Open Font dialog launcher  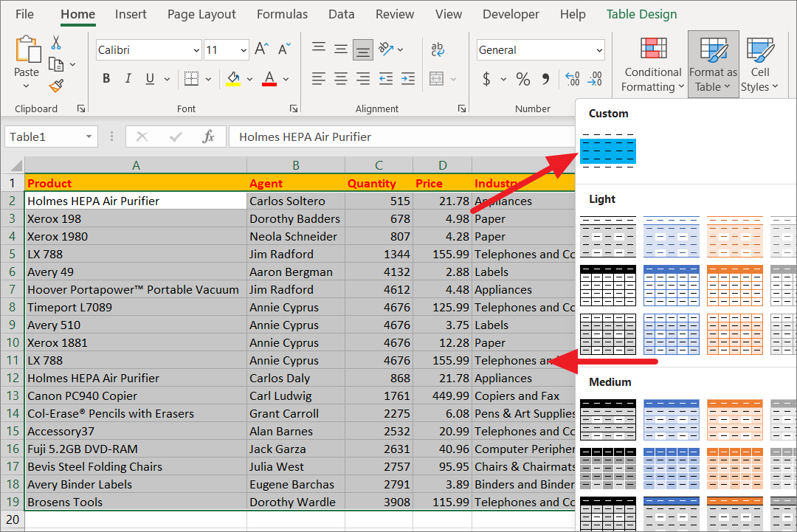coord(293,108)
